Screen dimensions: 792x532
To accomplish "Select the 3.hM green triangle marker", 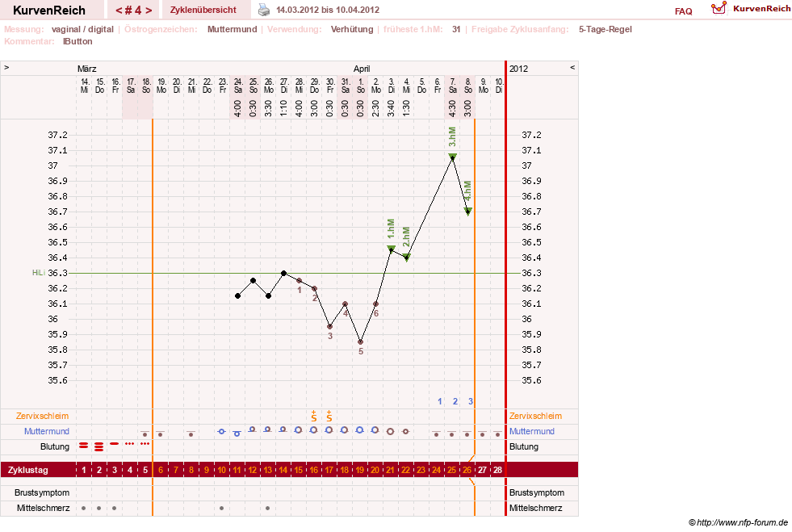I will pyautogui.click(x=453, y=157).
